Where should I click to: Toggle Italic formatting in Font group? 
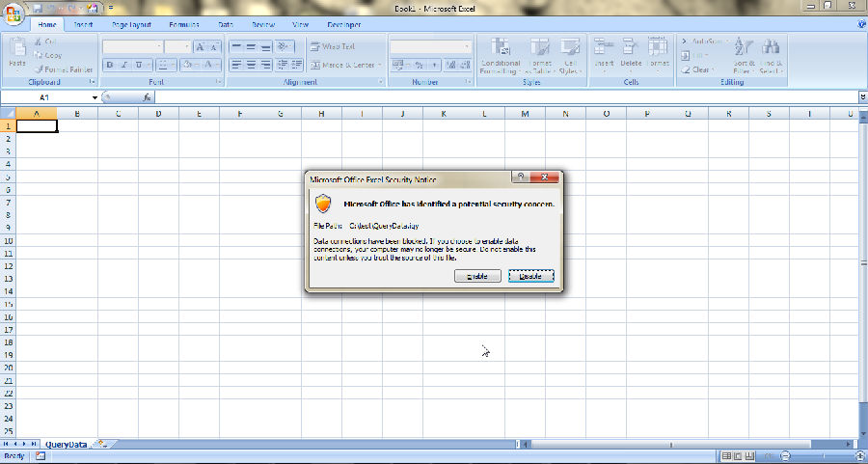(125, 65)
